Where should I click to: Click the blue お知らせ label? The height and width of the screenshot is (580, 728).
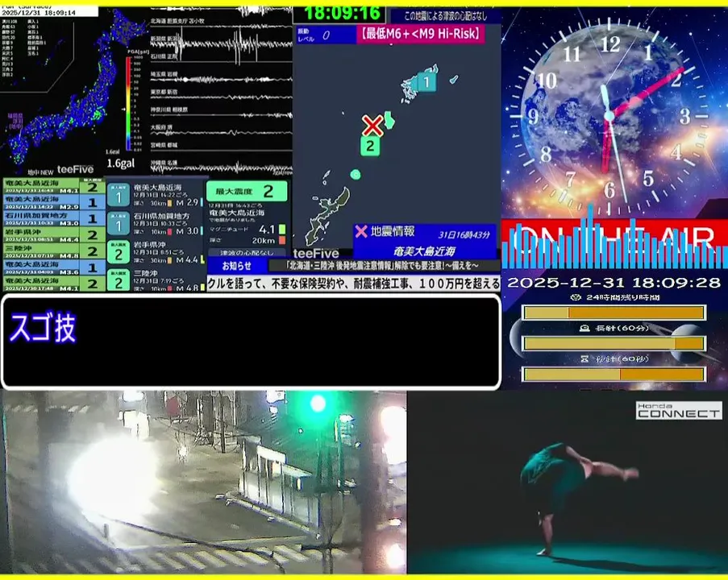pos(237,266)
